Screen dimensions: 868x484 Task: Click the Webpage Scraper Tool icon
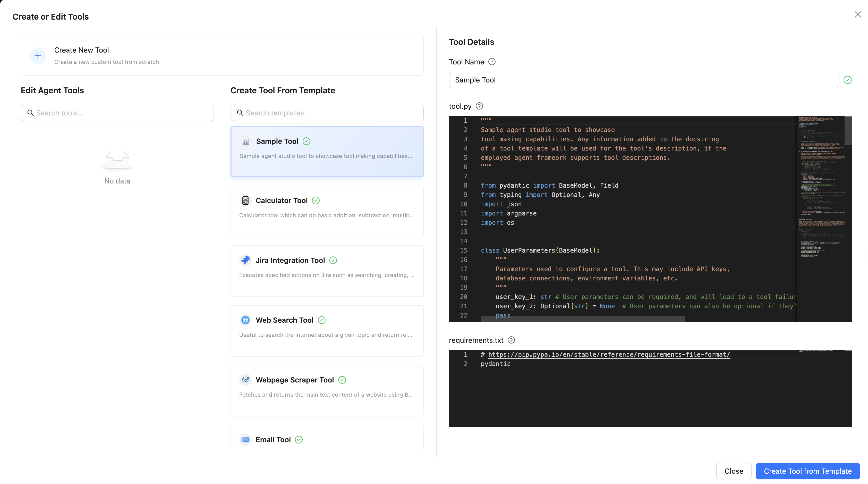point(245,380)
